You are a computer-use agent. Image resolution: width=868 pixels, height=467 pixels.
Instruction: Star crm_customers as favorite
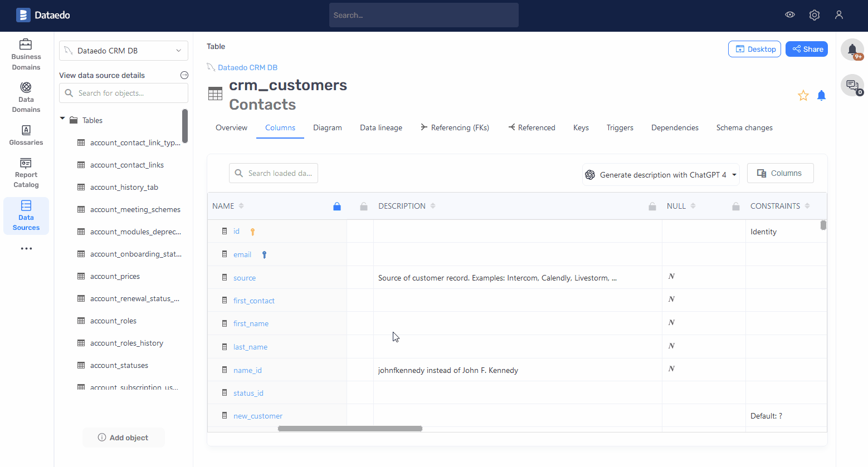[803, 96]
